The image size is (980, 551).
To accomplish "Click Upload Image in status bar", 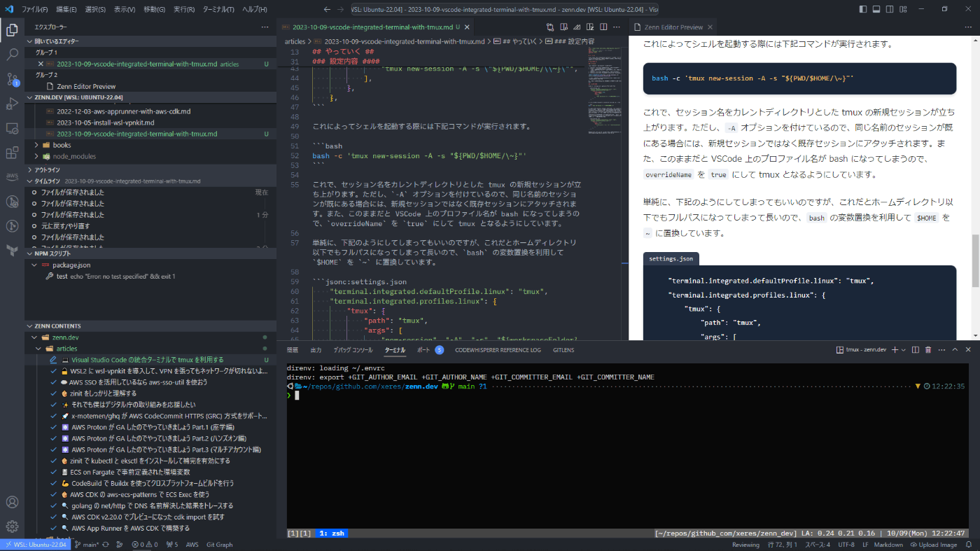I will click(x=933, y=545).
